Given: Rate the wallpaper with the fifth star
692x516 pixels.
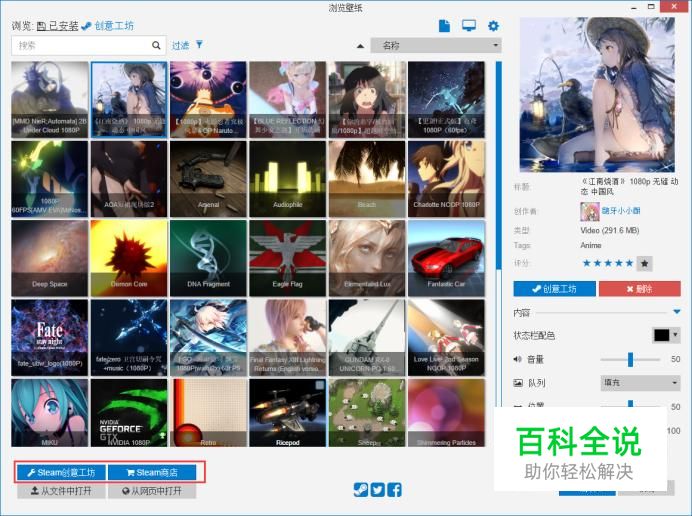Looking at the screenshot, I should [x=629, y=264].
